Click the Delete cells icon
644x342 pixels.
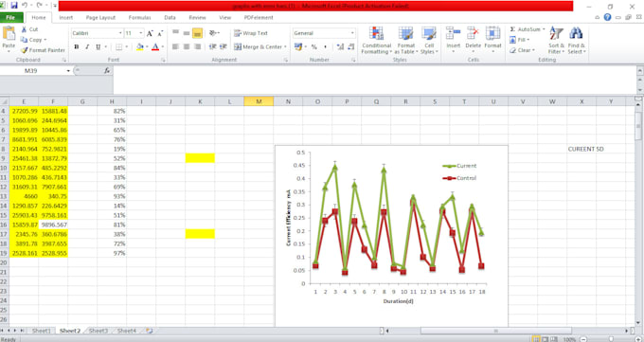point(474,33)
